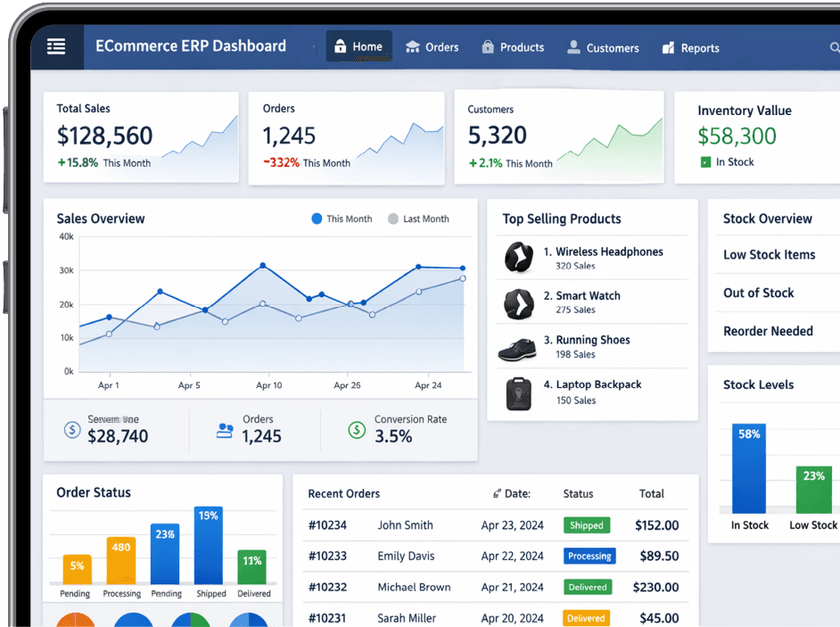This screenshot has height=627, width=840.
Task: Select Reorder Needed entry
Action: 768,331
